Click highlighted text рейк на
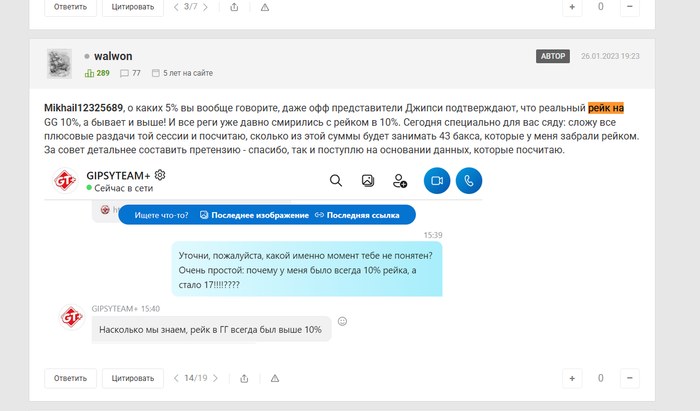 [x=606, y=108]
